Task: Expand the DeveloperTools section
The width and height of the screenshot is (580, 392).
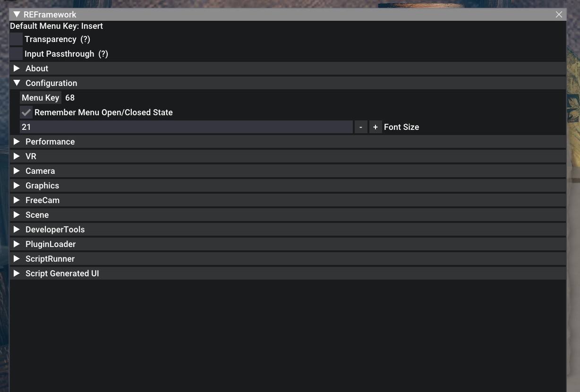Action: (288, 230)
